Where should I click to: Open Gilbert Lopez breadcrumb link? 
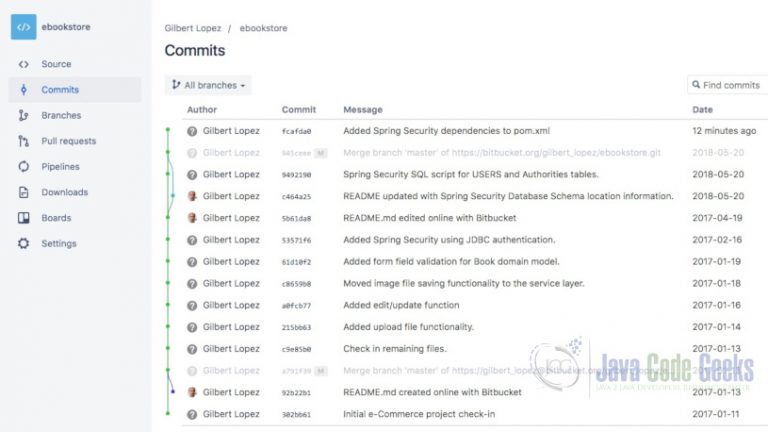[x=192, y=28]
